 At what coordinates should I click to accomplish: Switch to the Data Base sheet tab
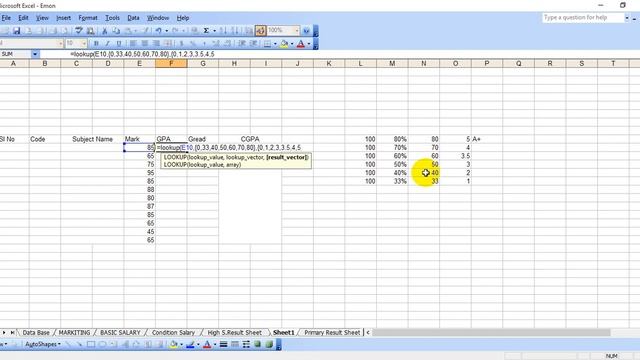(36, 333)
